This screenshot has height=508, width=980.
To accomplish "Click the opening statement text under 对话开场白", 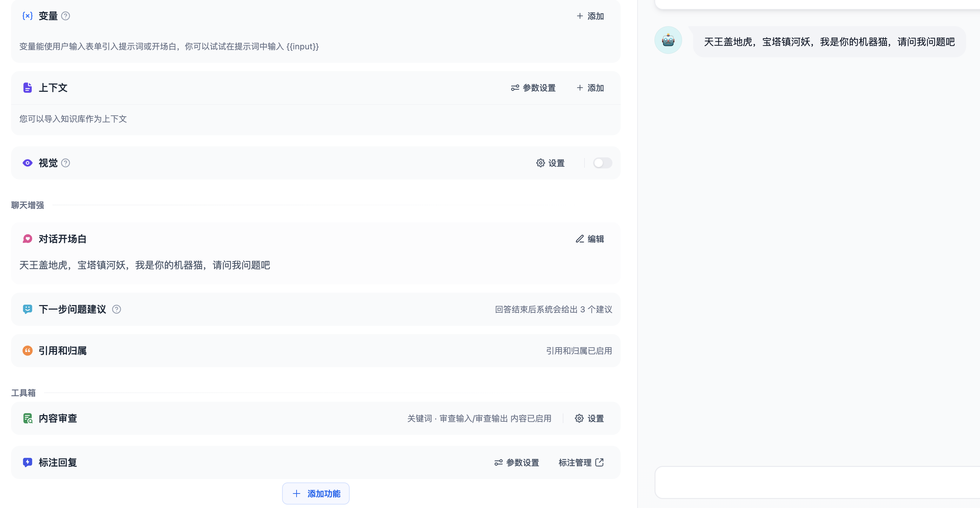I will tap(144, 265).
